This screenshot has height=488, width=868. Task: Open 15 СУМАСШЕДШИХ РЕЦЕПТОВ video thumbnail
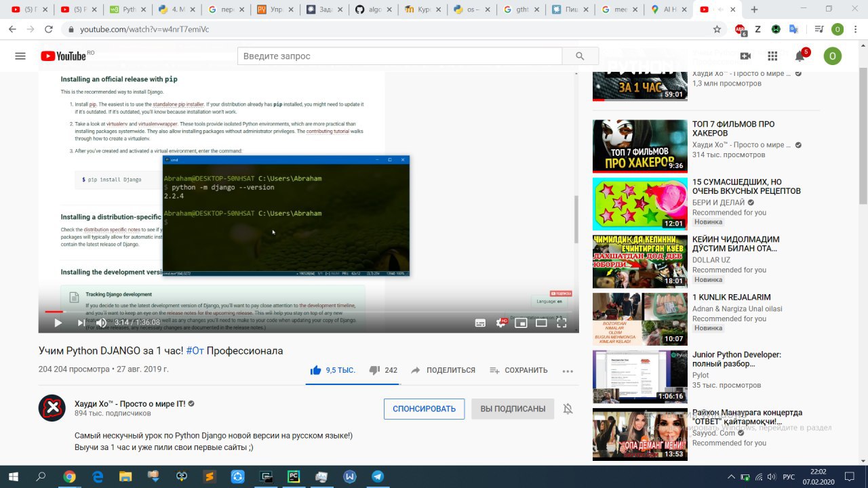coord(640,203)
